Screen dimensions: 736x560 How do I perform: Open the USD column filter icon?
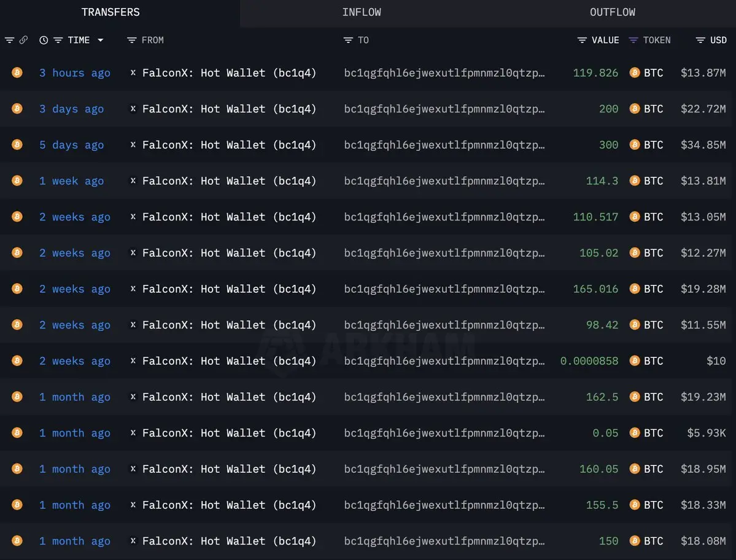pyautogui.click(x=700, y=41)
